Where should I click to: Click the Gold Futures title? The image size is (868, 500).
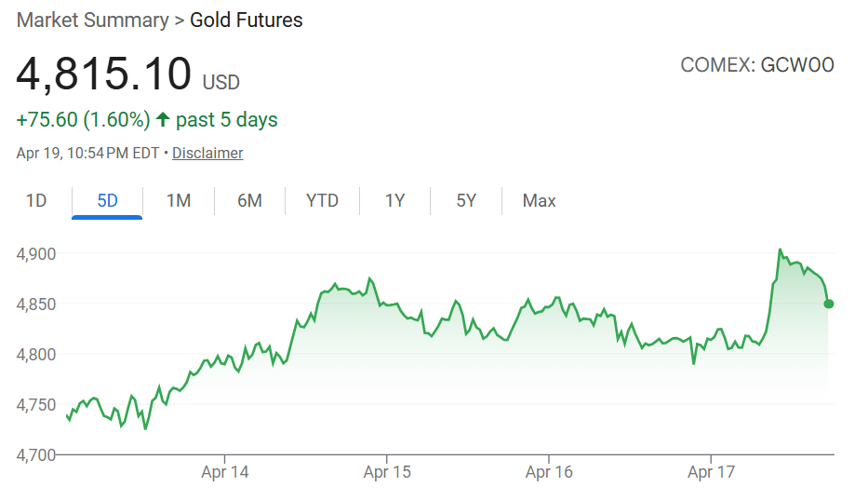(x=247, y=20)
